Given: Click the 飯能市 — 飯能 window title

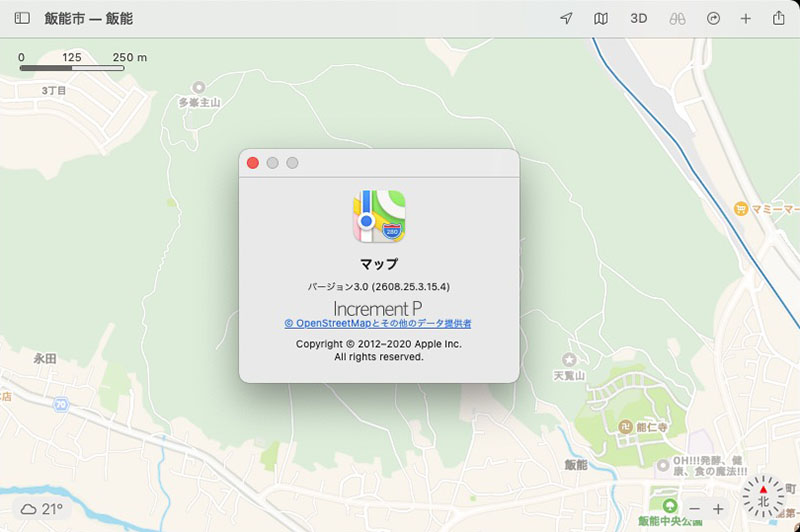Looking at the screenshot, I should pyautogui.click(x=89, y=19).
